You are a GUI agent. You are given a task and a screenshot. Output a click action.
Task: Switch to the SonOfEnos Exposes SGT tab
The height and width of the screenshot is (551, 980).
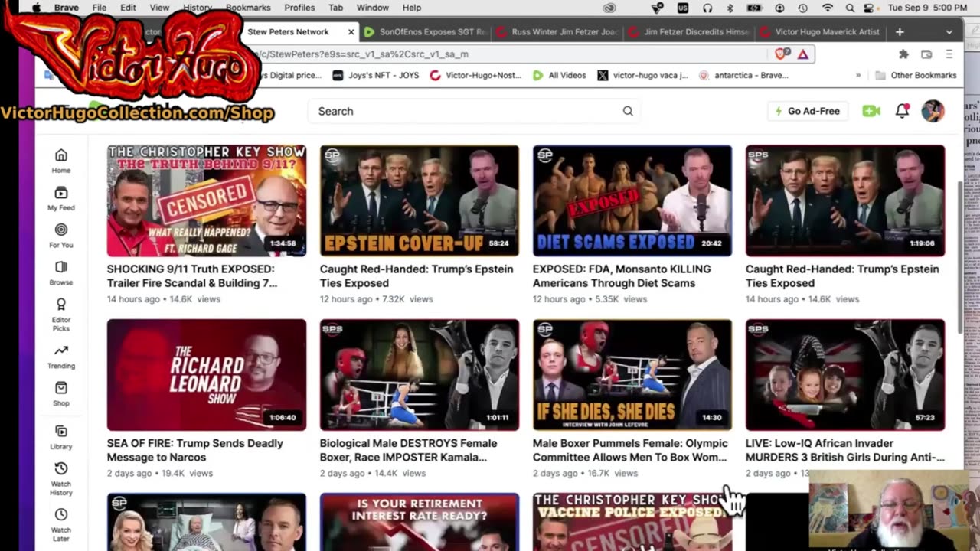(426, 32)
